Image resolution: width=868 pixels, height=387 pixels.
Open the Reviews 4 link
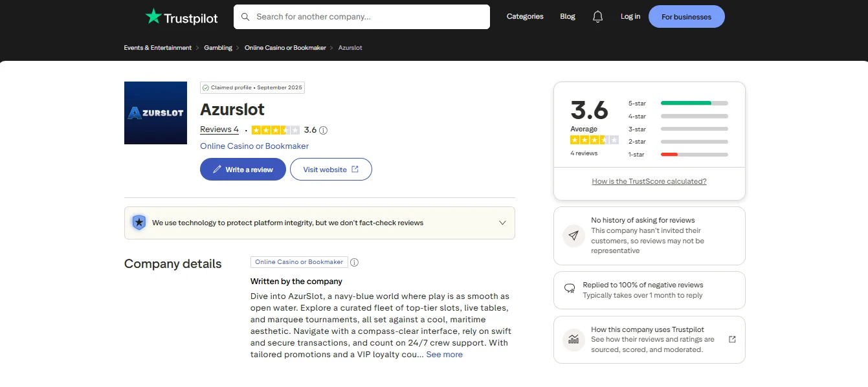coord(219,129)
